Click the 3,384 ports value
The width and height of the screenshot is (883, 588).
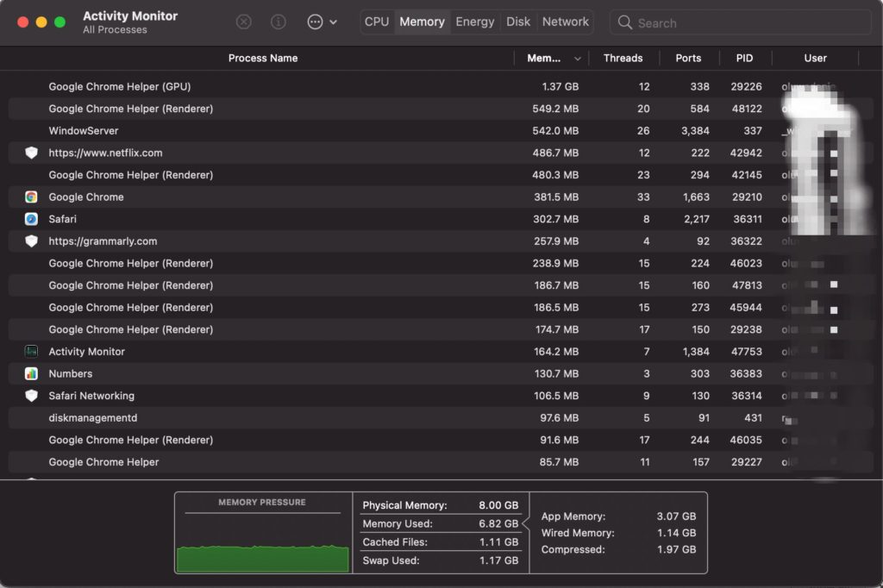[695, 130]
